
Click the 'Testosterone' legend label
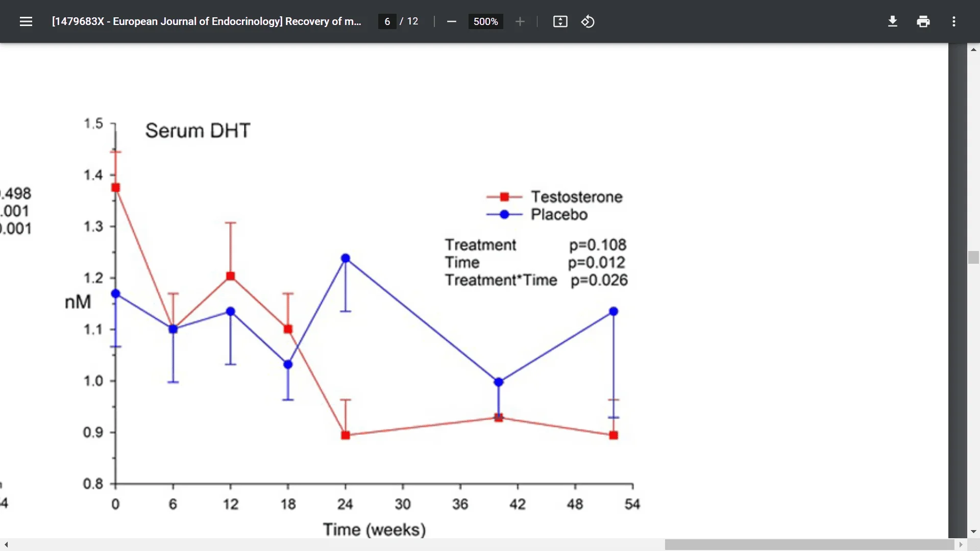(577, 197)
